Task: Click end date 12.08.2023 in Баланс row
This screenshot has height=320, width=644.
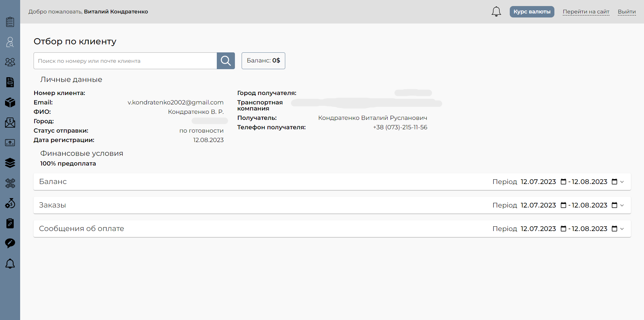Action: (590, 182)
